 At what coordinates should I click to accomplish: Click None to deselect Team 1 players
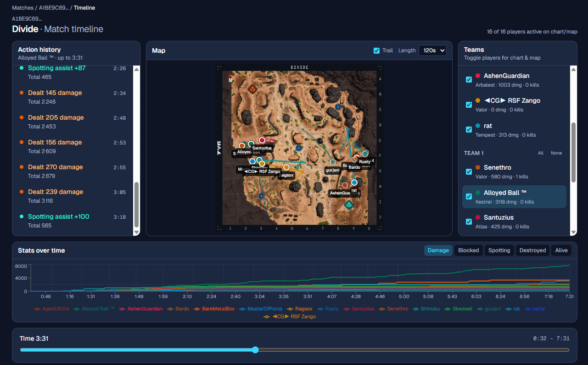coord(556,153)
